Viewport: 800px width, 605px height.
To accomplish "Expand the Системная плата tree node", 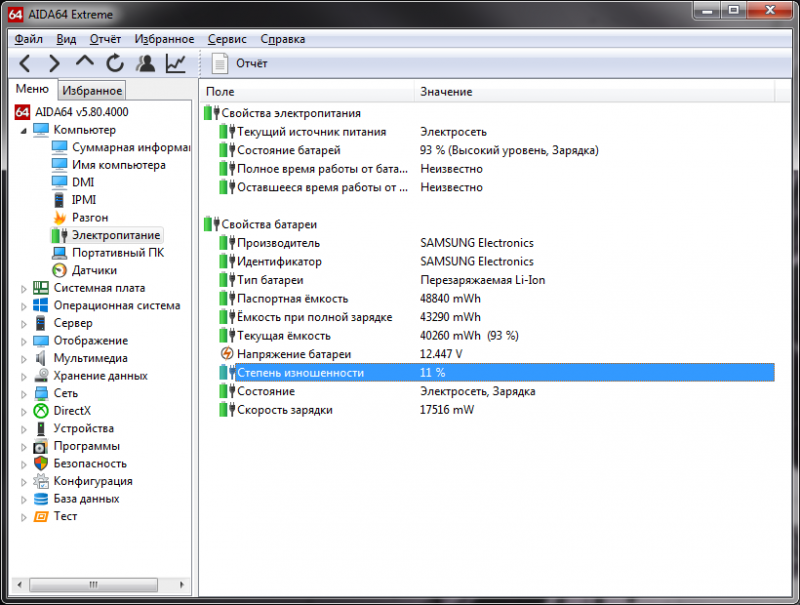I will 25,288.
